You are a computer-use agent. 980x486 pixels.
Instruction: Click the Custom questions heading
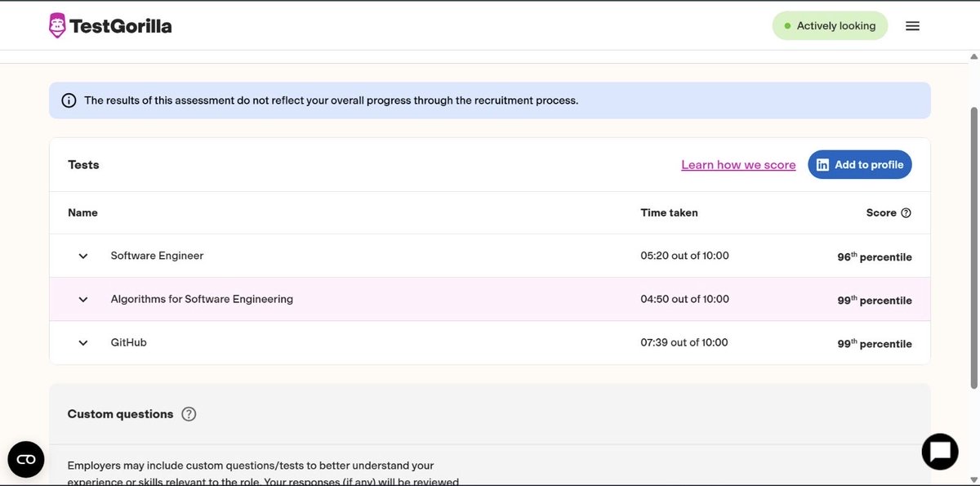(x=120, y=414)
